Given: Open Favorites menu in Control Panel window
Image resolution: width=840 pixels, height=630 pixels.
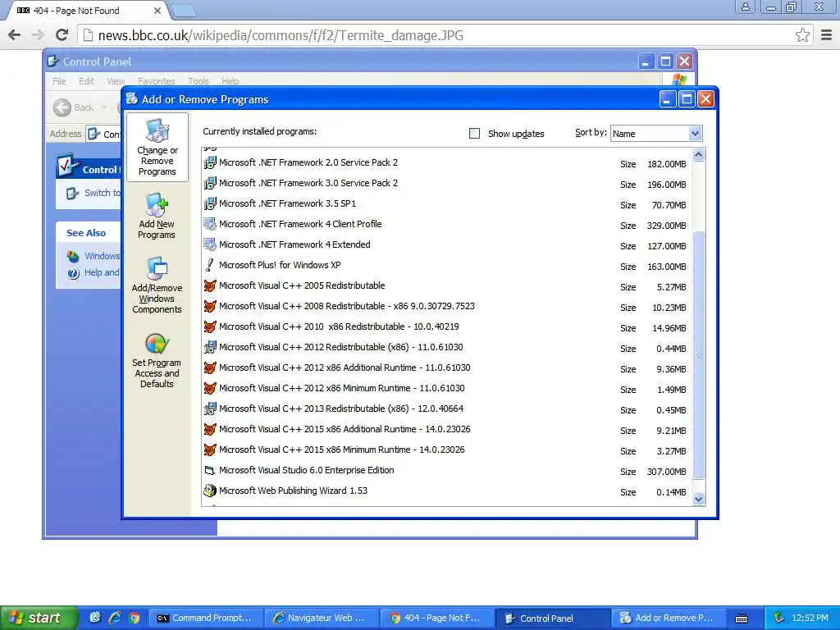Looking at the screenshot, I should tap(157, 81).
